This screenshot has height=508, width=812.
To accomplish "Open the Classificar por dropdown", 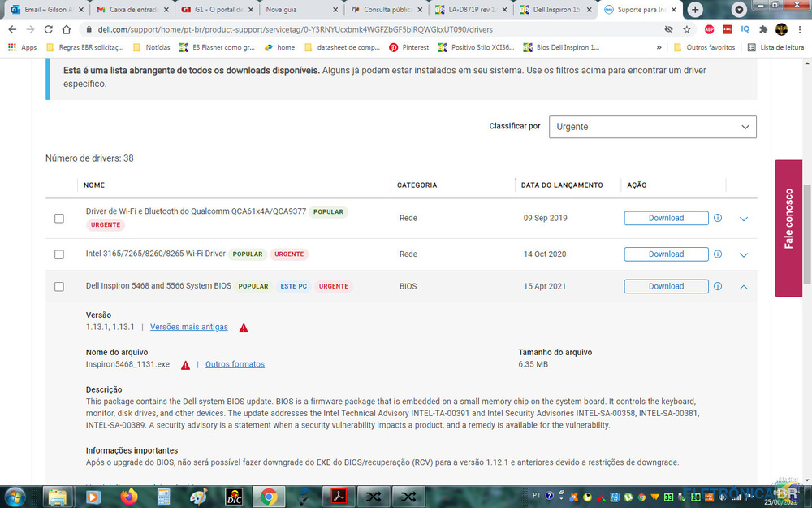I will [x=652, y=127].
